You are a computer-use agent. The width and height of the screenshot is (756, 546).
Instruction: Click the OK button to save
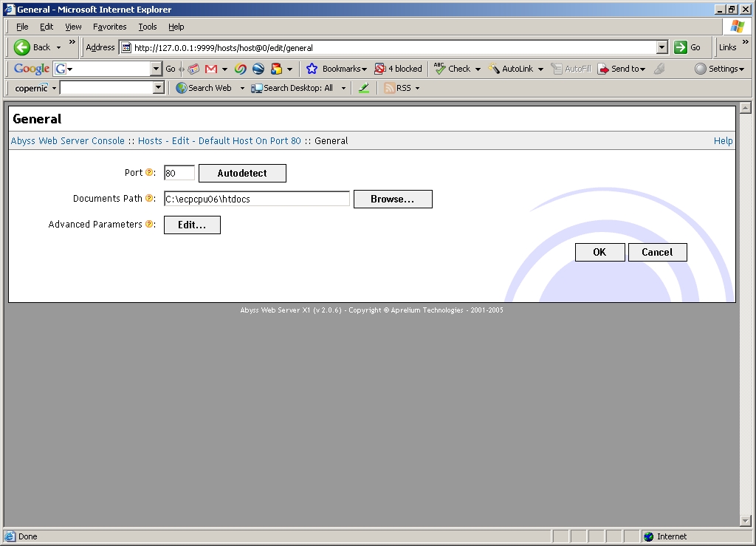pos(599,252)
